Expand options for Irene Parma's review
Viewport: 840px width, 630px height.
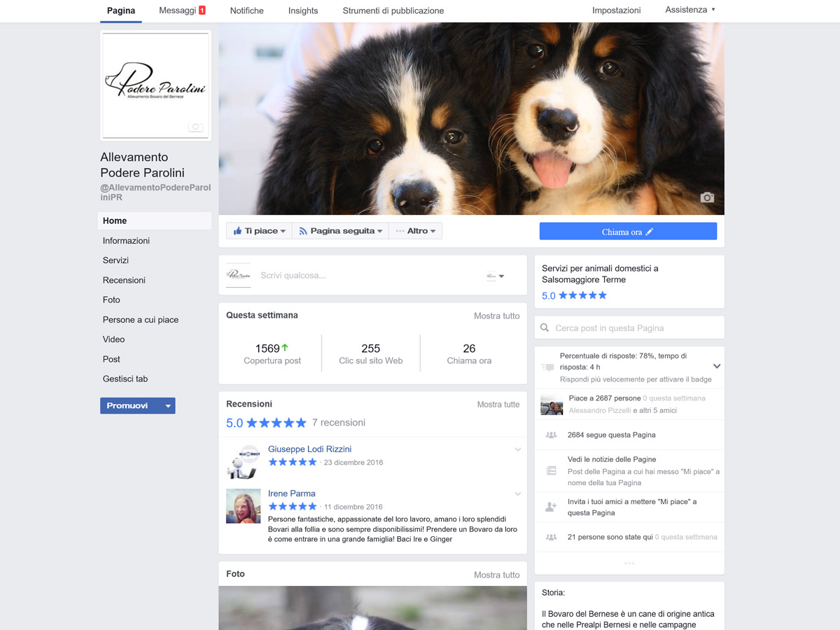coord(518,493)
